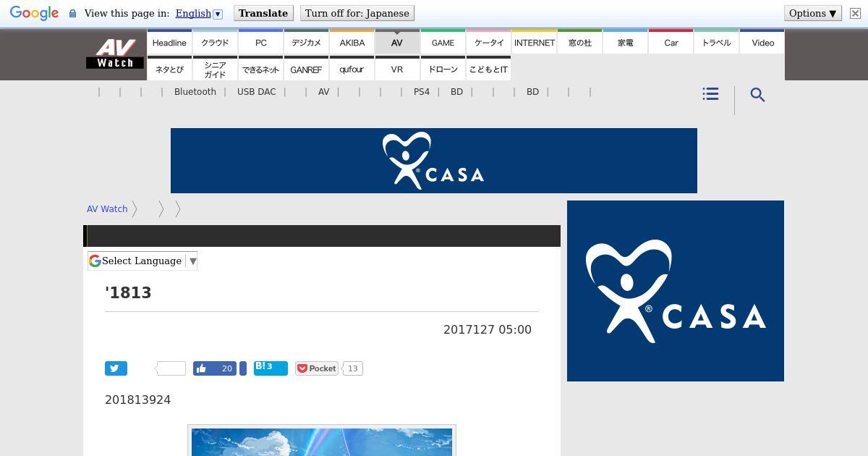868x456 pixels.
Task: Open the wide CASA banner ad
Action: pyautogui.click(x=434, y=161)
